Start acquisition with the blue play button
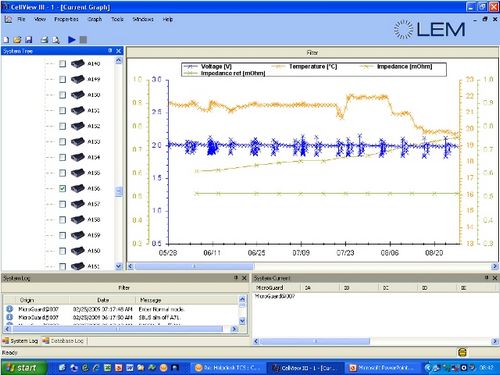The width and height of the screenshot is (500, 375). point(72,40)
